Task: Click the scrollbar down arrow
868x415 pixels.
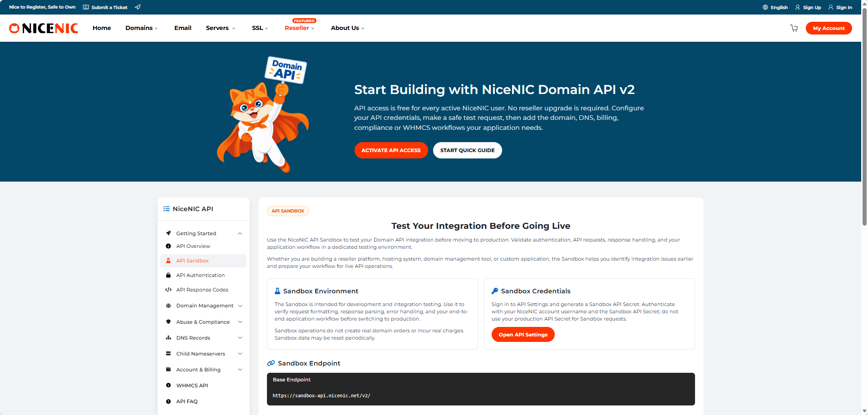Action: pyautogui.click(x=864, y=411)
